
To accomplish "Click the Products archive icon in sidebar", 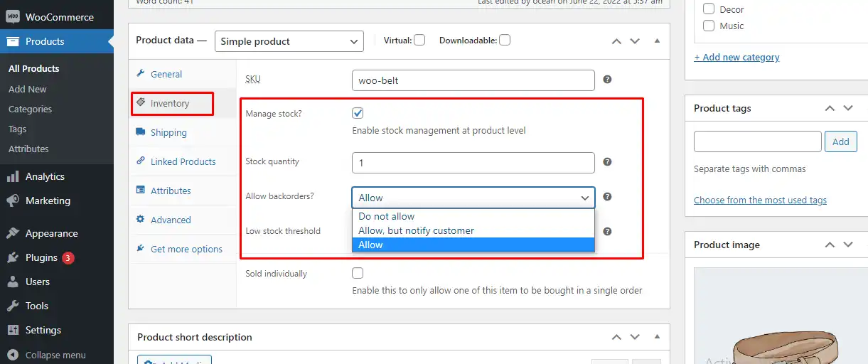I will (x=13, y=41).
